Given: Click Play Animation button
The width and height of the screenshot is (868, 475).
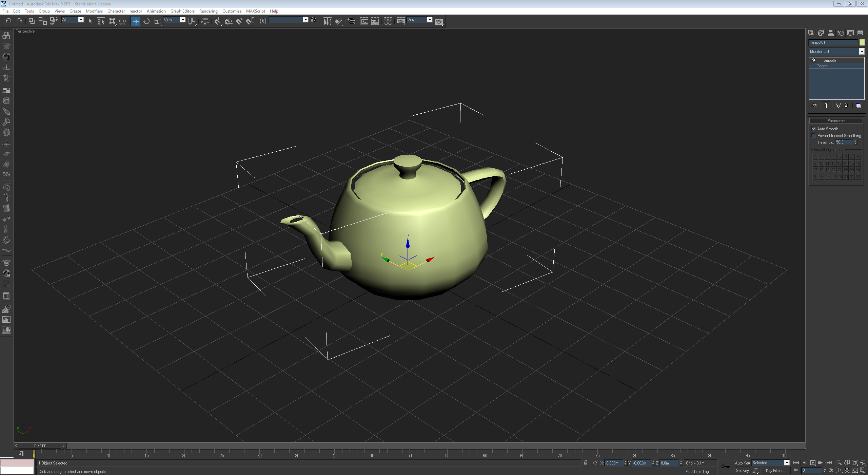Looking at the screenshot, I should pos(813,463).
